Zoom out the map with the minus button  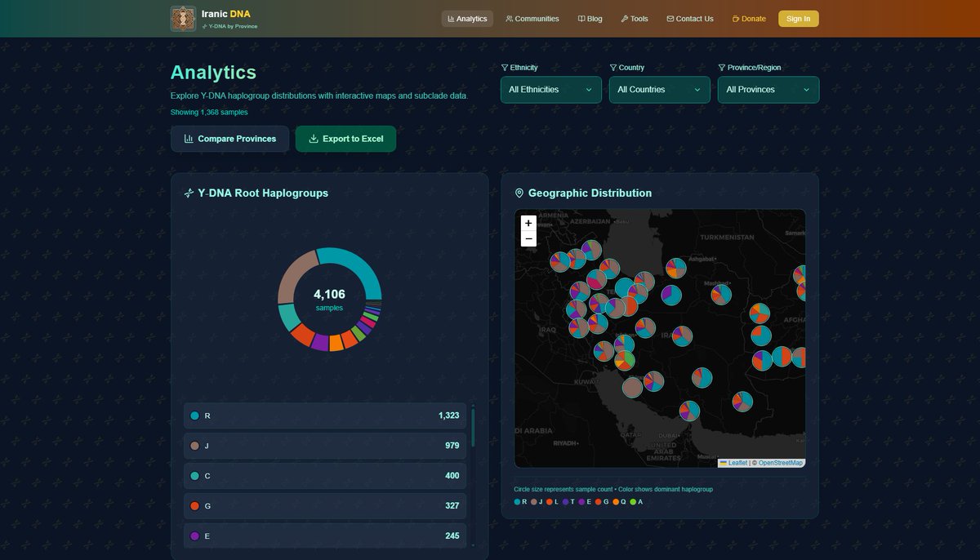point(528,238)
